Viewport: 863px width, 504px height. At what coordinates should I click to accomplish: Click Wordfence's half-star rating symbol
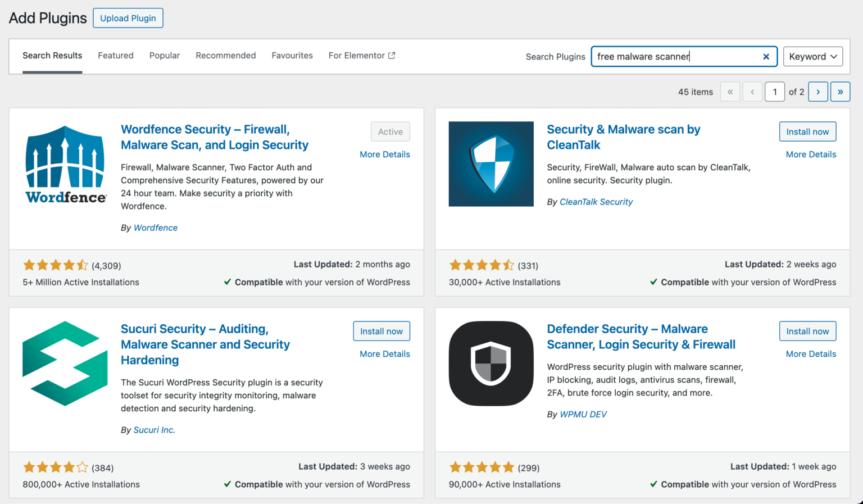tap(83, 265)
